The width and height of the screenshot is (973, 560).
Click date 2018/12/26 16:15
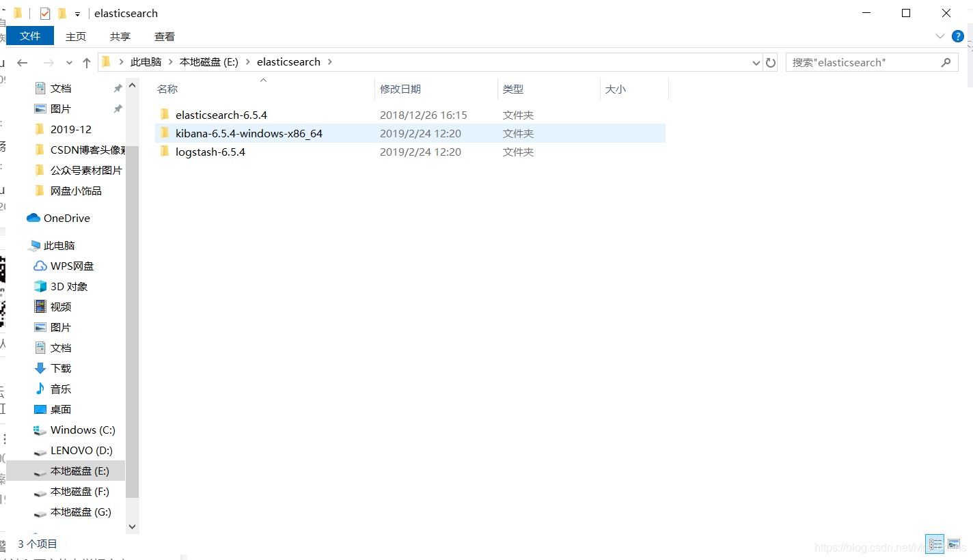(x=424, y=115)
